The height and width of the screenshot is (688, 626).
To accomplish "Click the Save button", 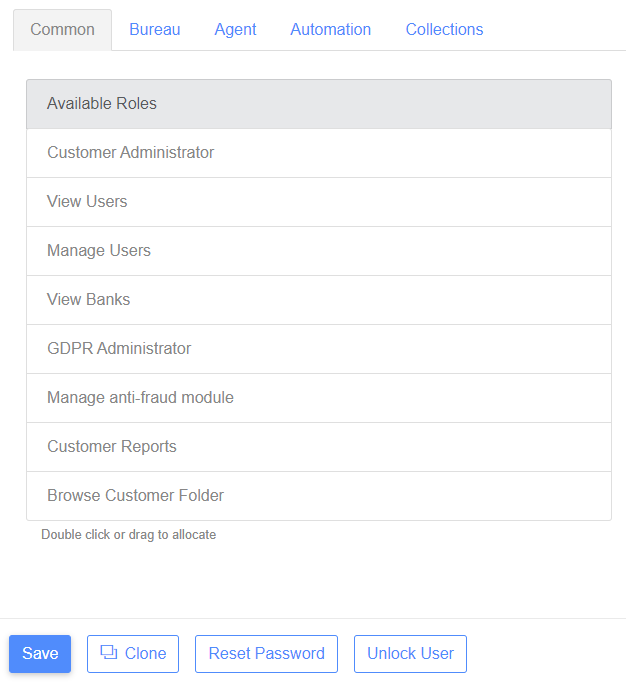I will (40, 654).
